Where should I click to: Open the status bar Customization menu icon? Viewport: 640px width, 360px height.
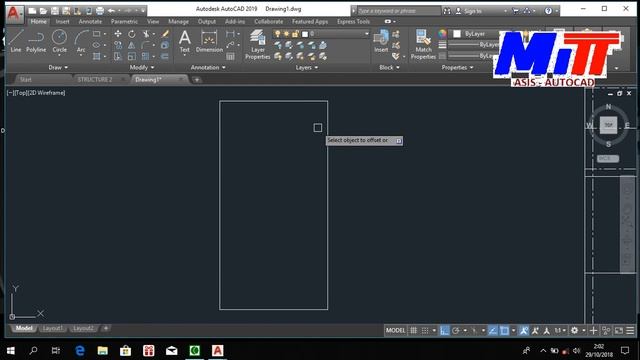tap(630, 330)
